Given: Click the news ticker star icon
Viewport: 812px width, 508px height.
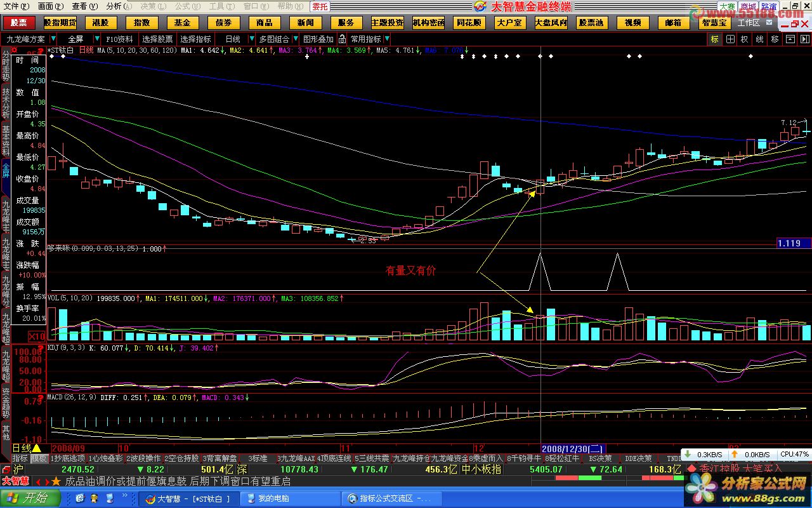Looking at the screenshot, I should (56, 481).
